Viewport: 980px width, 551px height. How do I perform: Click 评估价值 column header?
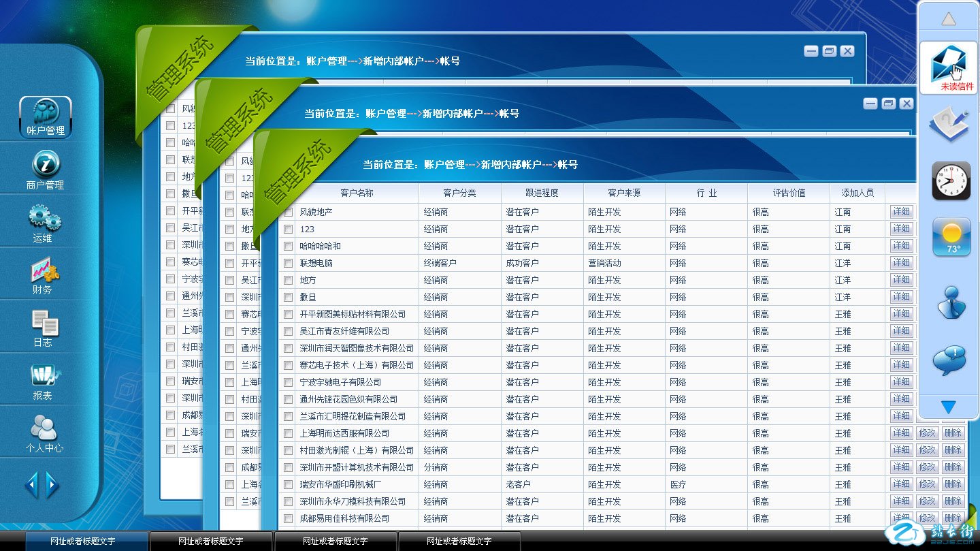pos(789,193)
